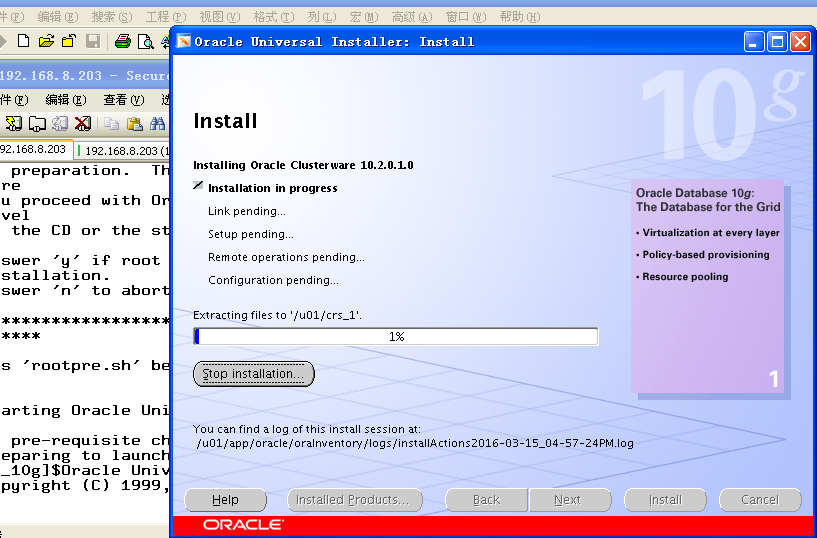The width and height of the screenshot is (817, 538).
Task: Click the New file icon in UltraEdit toolbar
Action: [23, 41]
